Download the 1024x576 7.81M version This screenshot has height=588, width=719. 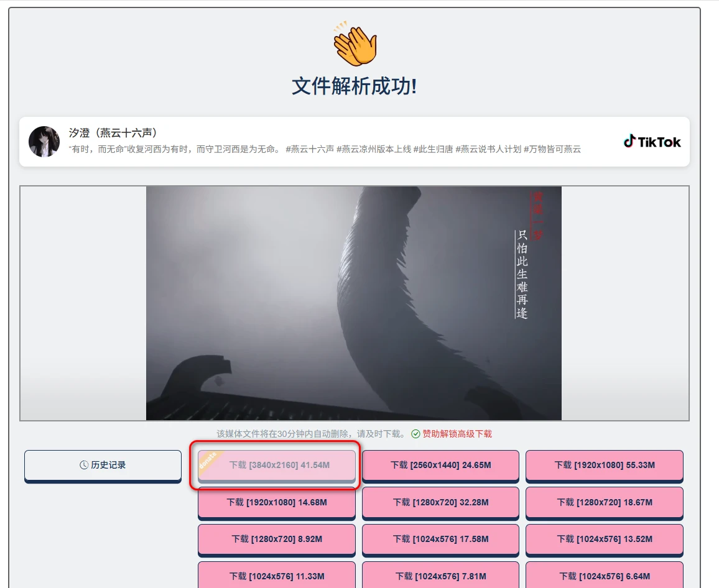(440, 576)
